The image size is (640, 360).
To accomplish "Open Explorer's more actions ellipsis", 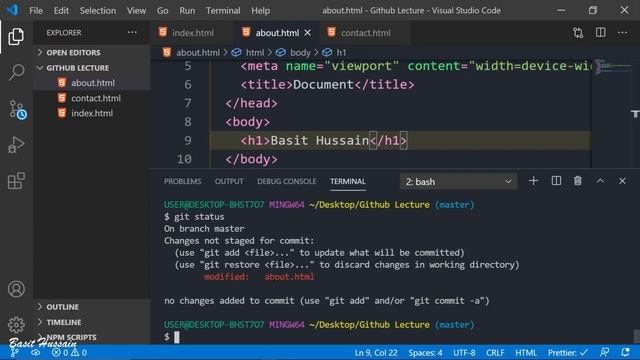I will point(132,33).
